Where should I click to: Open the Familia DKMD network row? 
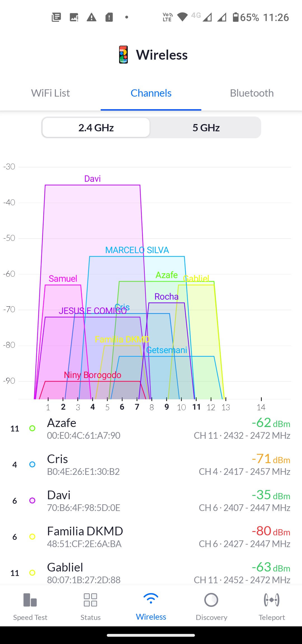point(151,537)
